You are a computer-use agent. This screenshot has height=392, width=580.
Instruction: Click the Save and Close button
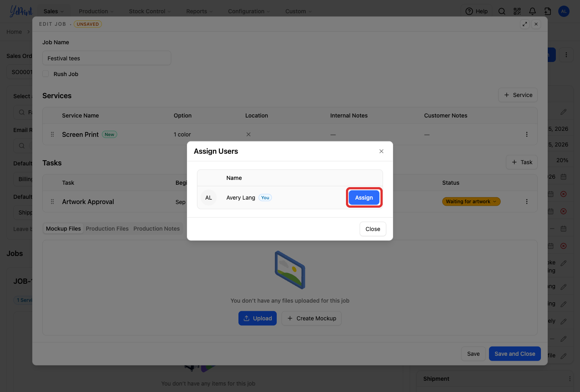coord(515,354)
